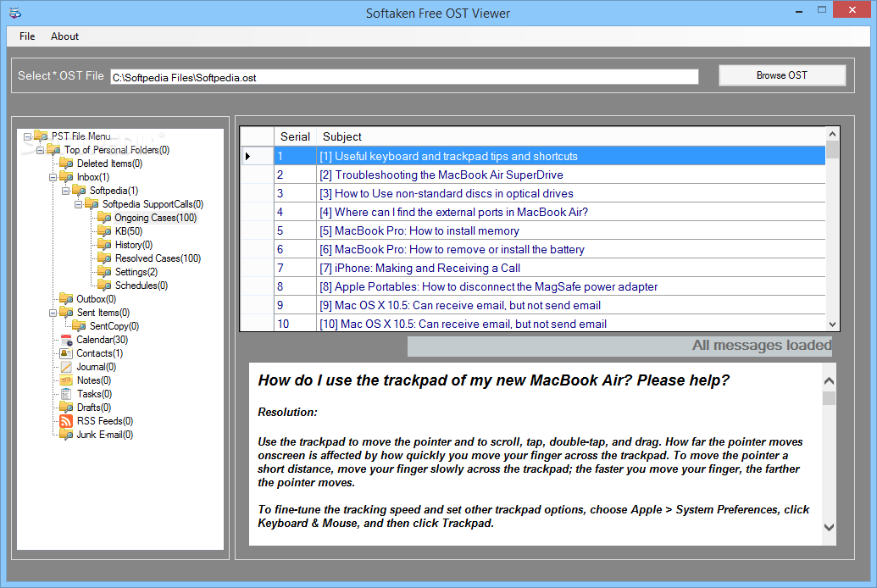Open the About menu

click(x=65, y=36)
